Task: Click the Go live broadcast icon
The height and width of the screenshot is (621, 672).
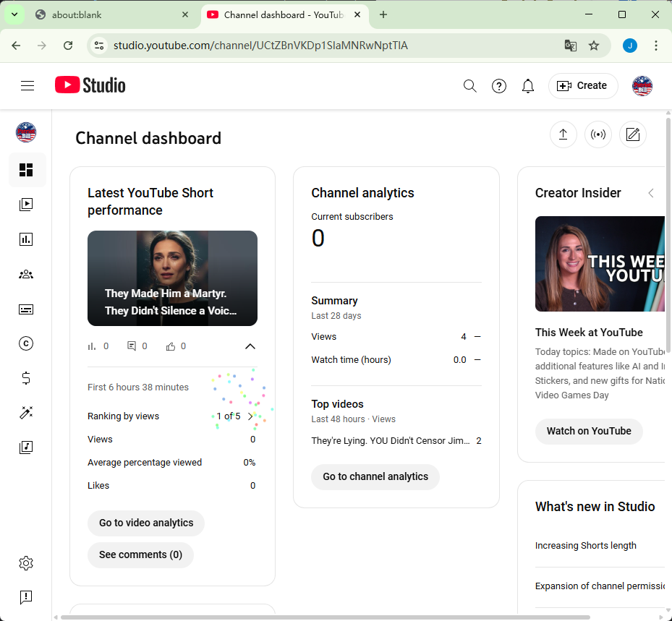Action: click(x=597, y=134)
